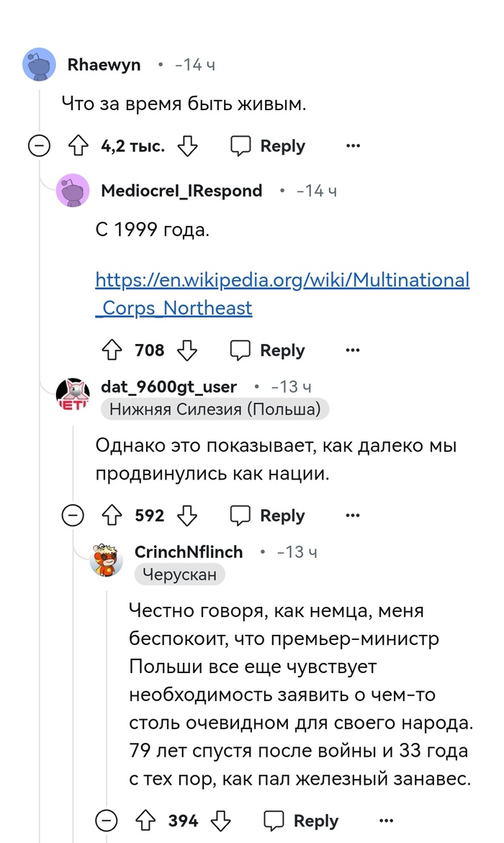Open more options for Rhaewyn's comment
The height and width of the screenshot is (843, 504).
pos(353,147)
